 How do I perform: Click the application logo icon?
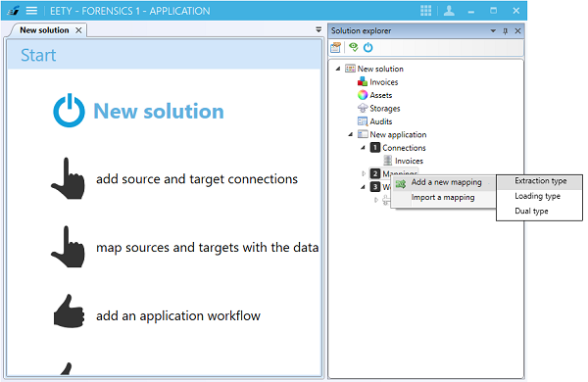coord(13,11)
